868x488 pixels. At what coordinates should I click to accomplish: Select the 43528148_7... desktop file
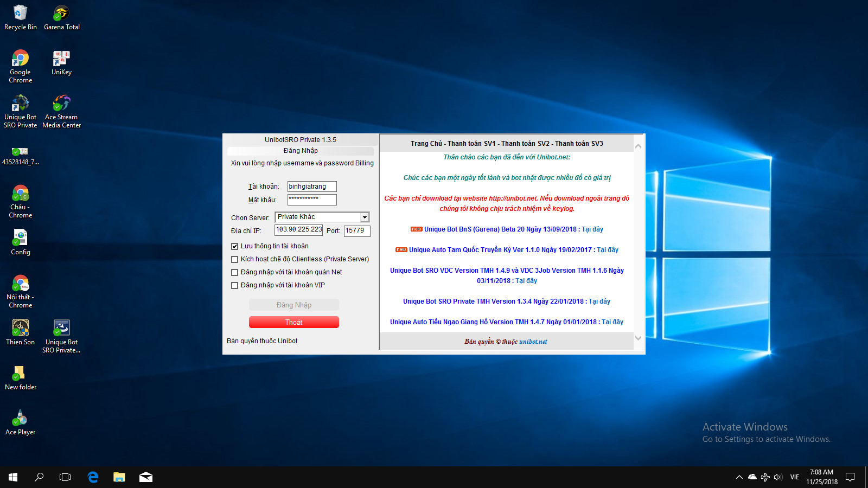(21, 156)
